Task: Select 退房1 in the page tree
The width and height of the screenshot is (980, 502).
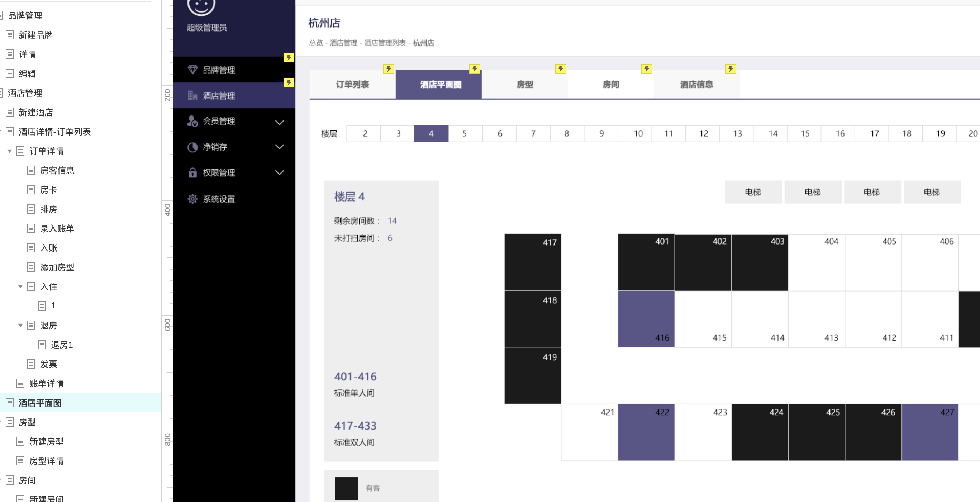Action: (x=62, y=345)
